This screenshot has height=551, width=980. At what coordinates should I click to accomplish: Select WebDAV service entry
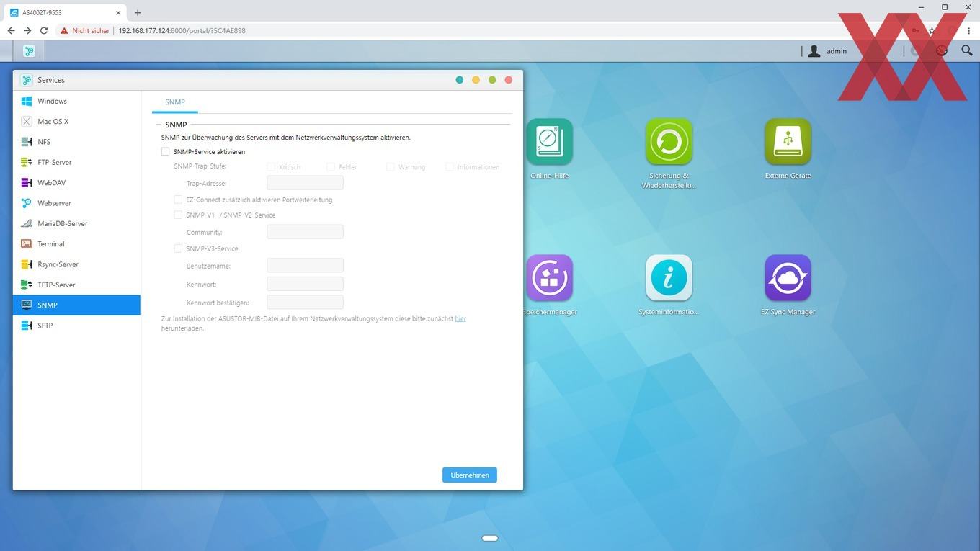pos(76,183)
